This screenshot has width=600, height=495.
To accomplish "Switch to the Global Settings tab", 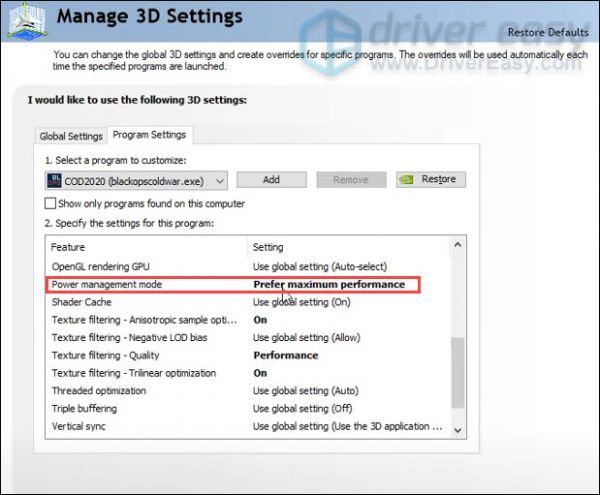I will [71, 136].
